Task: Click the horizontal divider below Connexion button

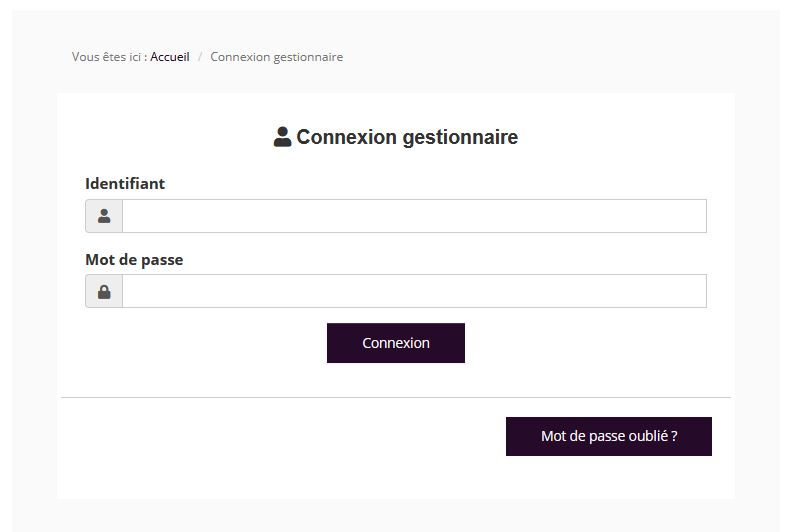Action: 395,397
